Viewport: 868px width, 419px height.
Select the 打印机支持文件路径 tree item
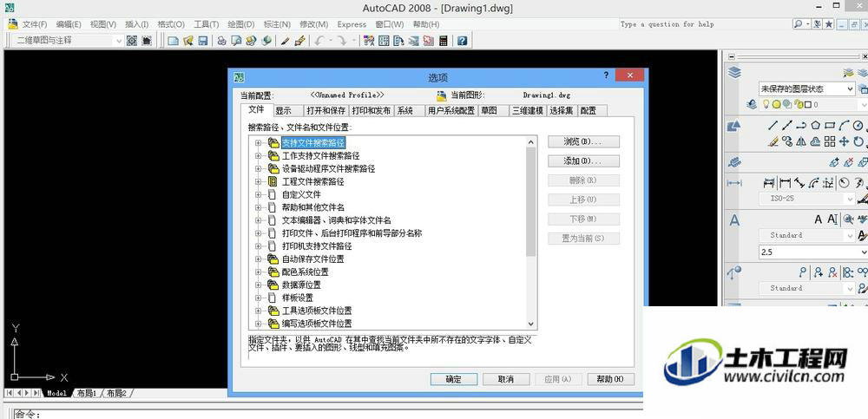[317, 246]
